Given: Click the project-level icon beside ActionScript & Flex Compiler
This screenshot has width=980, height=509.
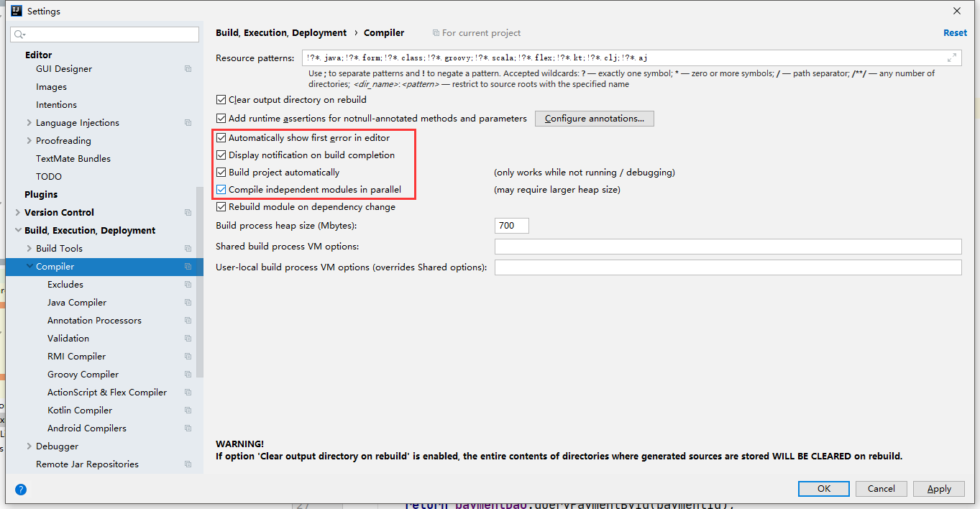Looking at the screenshot, I should pos(188,393).
